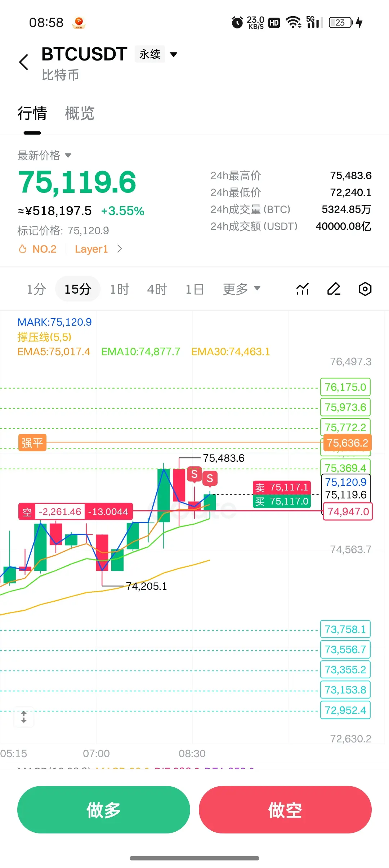Open chart settings hexagon icon
This screenshot has width=389, height=868.
[x=365, y=289]
